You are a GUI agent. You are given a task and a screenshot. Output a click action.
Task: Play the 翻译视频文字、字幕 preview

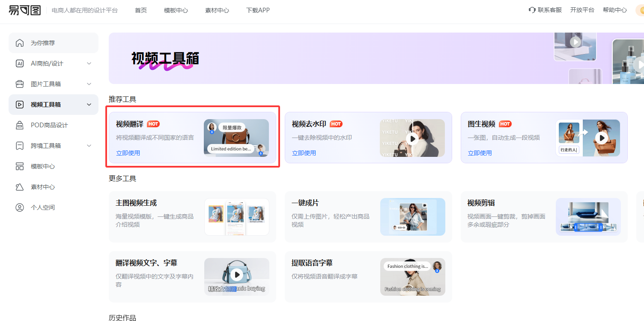[x=237, y=274]
